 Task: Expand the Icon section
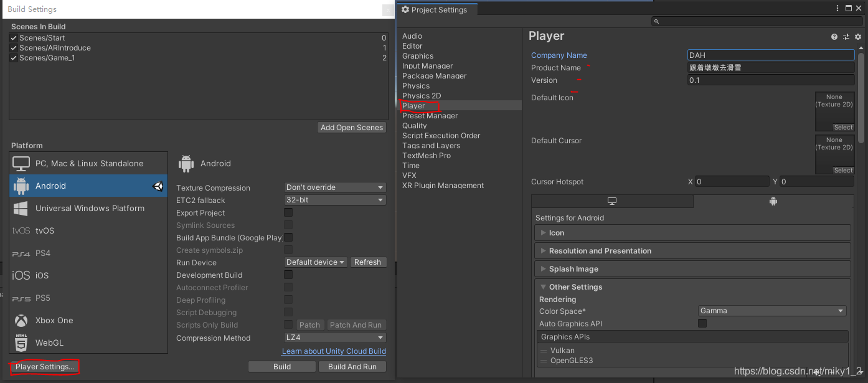click(x=692, y=233)
